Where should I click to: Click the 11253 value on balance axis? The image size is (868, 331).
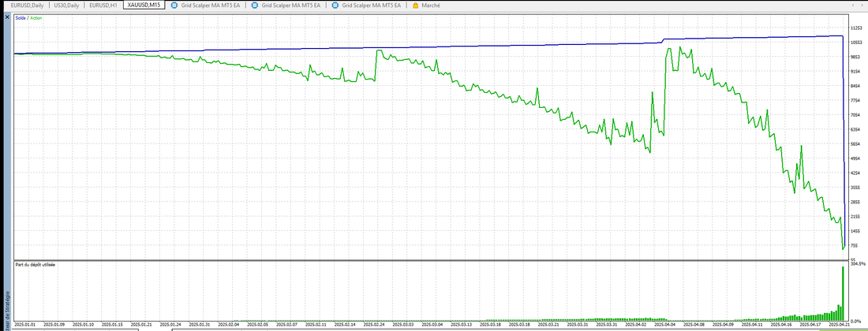pos(856,28)
